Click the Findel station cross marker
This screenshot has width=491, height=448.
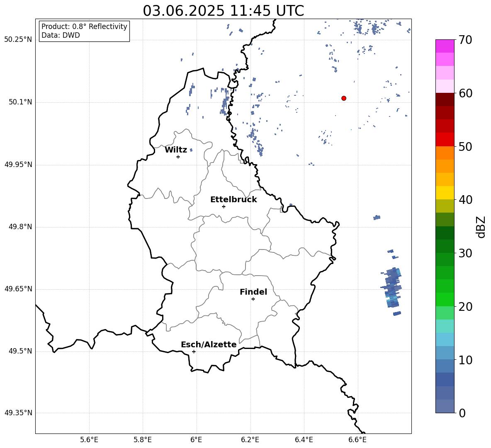click(253, 299)
